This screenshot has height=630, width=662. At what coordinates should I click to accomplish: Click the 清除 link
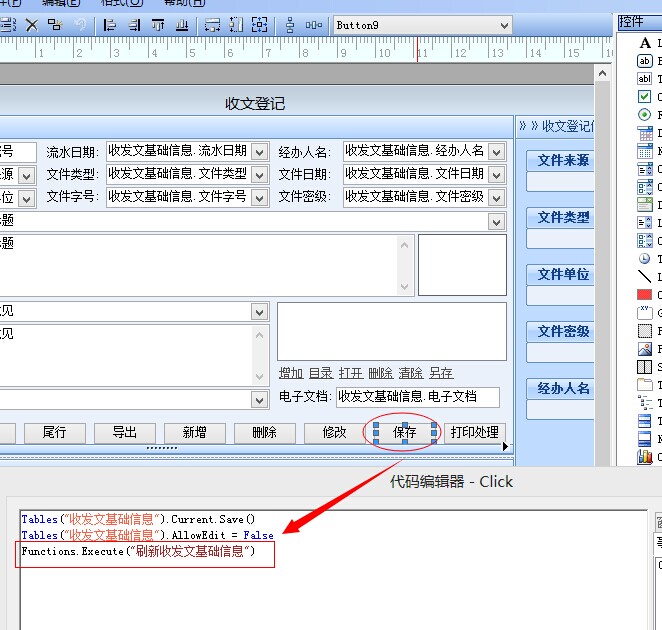[x=411, y=373]
